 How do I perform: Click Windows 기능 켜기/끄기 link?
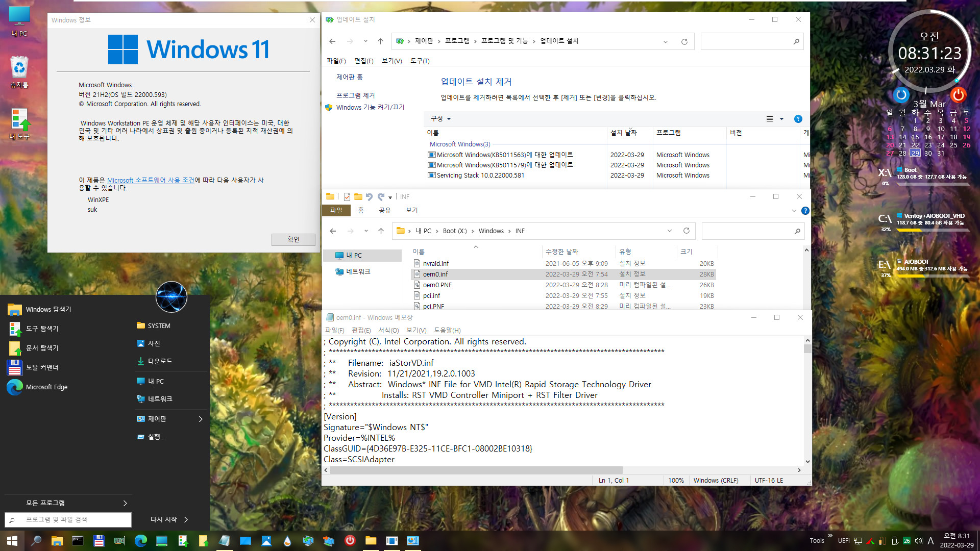point(370,107)
